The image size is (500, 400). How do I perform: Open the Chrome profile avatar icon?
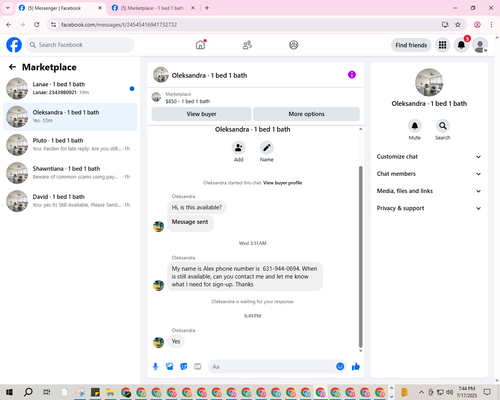point(477,25)
